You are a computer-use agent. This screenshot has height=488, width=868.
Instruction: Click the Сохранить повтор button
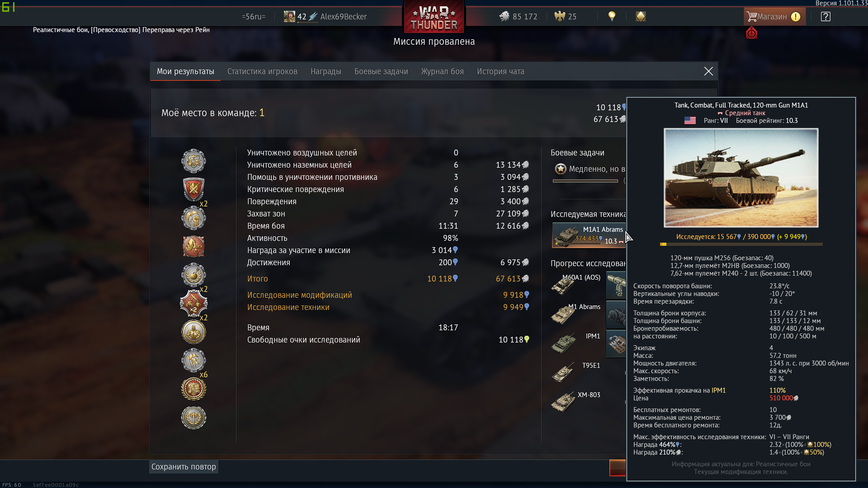(184, 467)
